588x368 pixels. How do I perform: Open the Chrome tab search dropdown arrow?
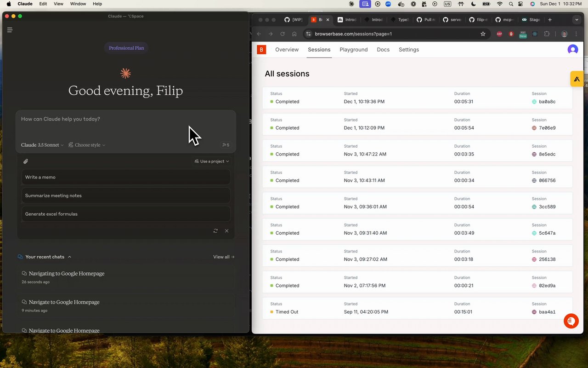577,20
